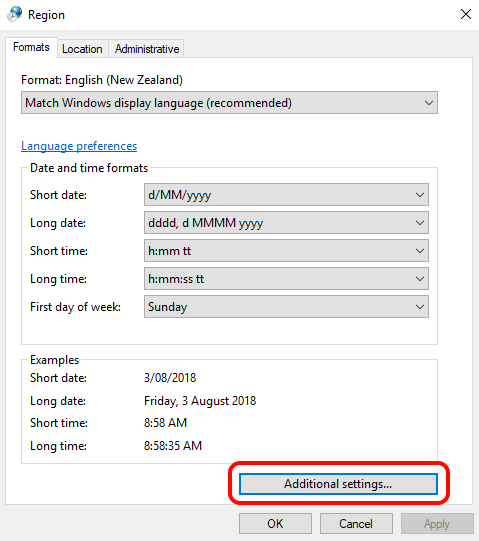Viewport: 479px width, 541px height.
Task: Expand the Short time format dropdown
Action: tap(286, 250)
